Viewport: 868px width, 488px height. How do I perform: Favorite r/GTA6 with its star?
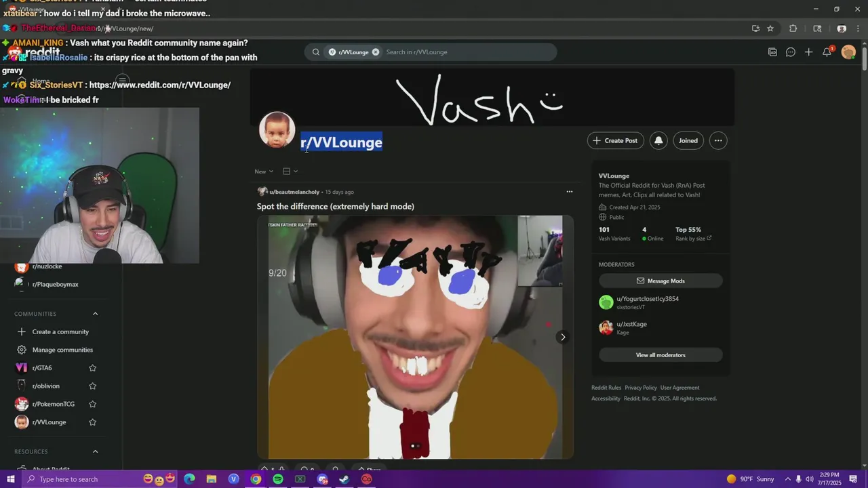tap(93, 368)
